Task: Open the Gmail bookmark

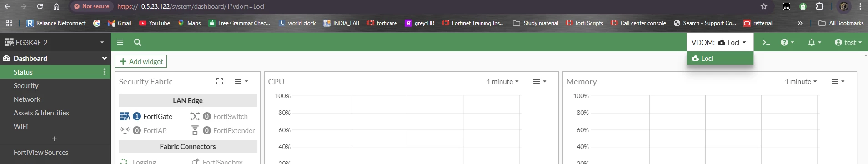Action: tap(120, 23)
